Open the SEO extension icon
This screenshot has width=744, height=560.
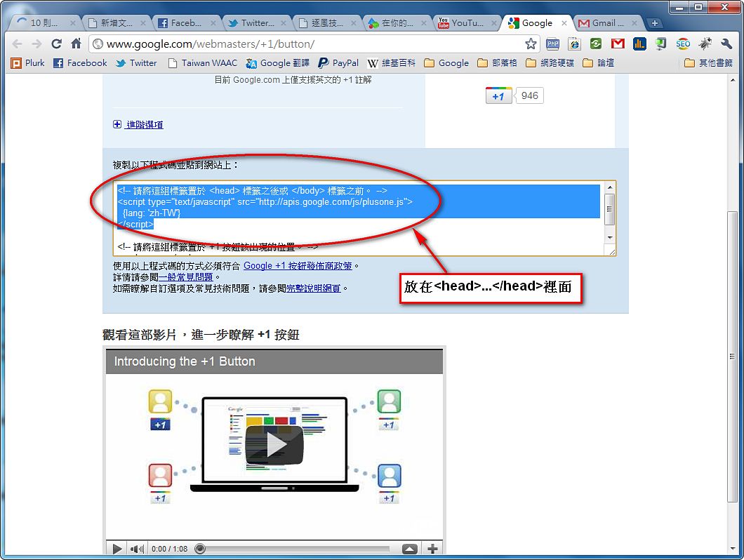pyautogui.click(x=683, y=44)
